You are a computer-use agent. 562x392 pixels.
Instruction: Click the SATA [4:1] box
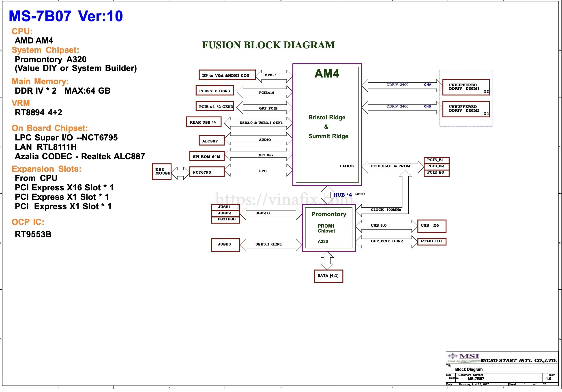(328, 276)
